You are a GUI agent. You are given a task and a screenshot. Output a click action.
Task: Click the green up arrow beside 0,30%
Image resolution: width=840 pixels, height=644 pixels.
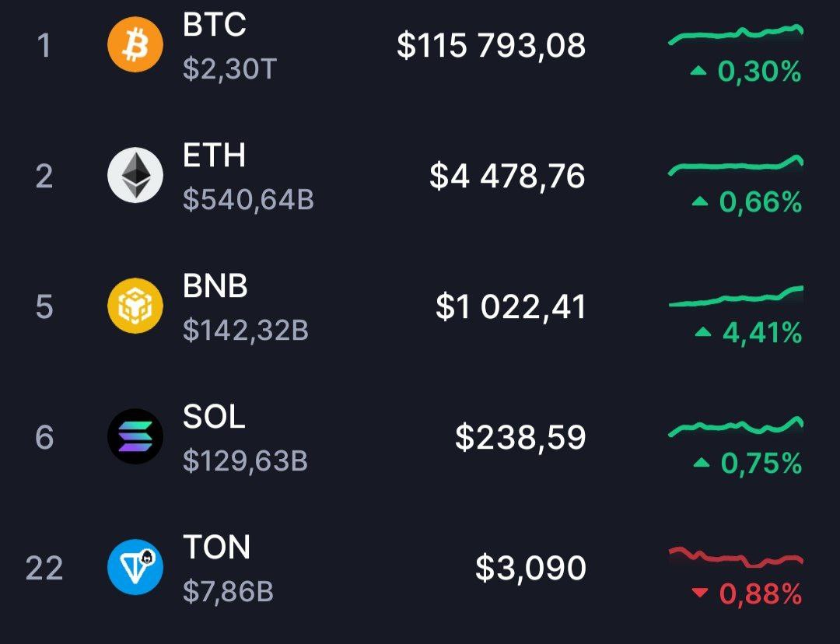(x=698, y=72)
